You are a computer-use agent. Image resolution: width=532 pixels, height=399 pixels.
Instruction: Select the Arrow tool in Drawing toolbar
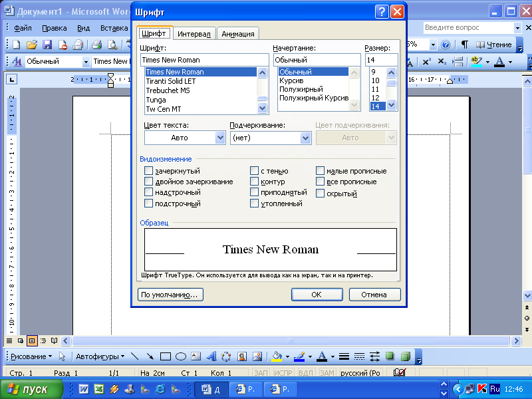(x=150, y=356)
